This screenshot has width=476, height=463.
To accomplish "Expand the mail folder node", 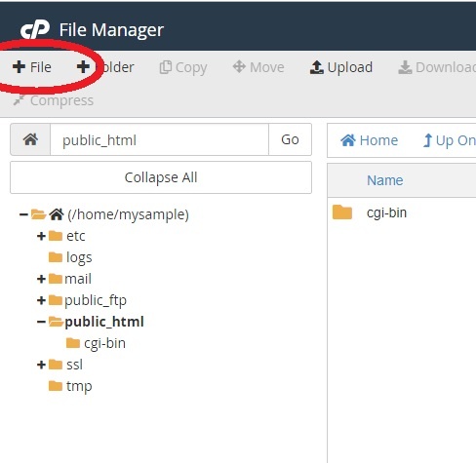I will (41, 279).
